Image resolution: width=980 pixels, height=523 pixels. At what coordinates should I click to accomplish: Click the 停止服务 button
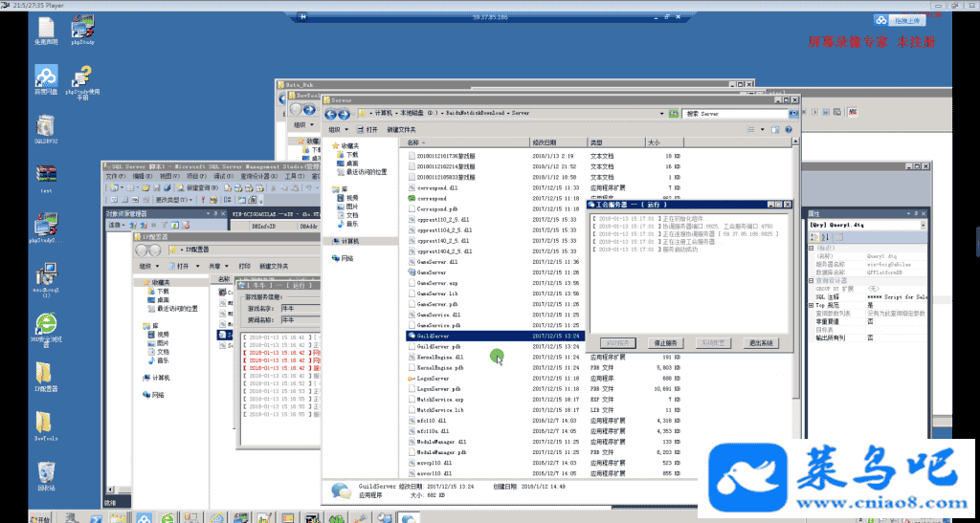click(x=665, y=342)
